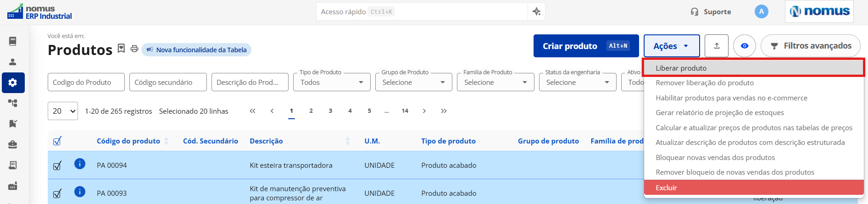This screenshot has width=868, height=204.
Task: Open the settings gear in sidebar
Action: [x=13, y=83]
